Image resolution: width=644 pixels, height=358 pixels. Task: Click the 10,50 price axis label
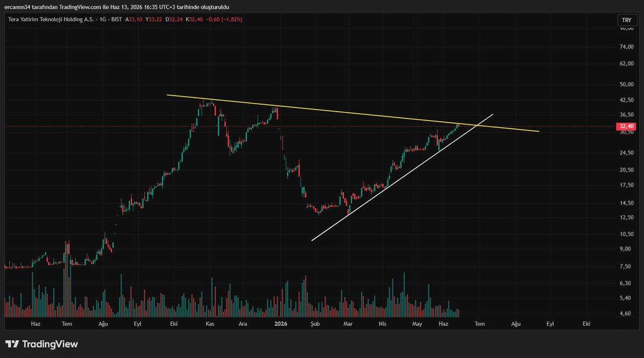[x=627, y=233]
